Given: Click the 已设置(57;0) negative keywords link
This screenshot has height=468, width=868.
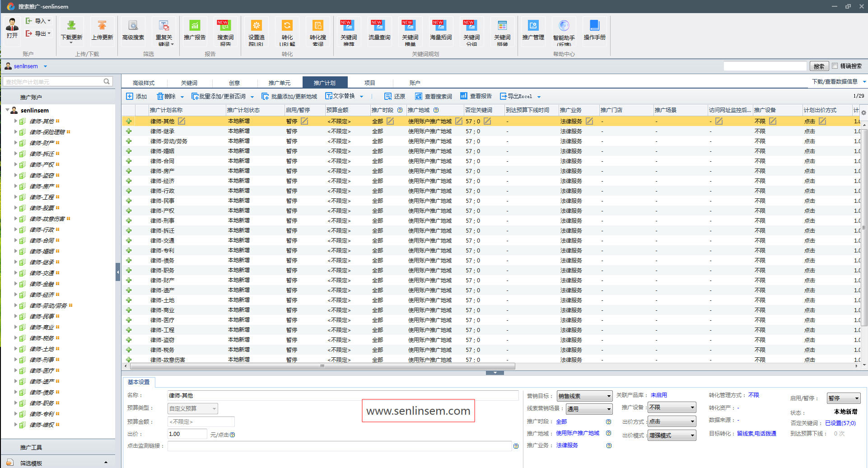Looking at the screenshot, I should tap(840, 423).
